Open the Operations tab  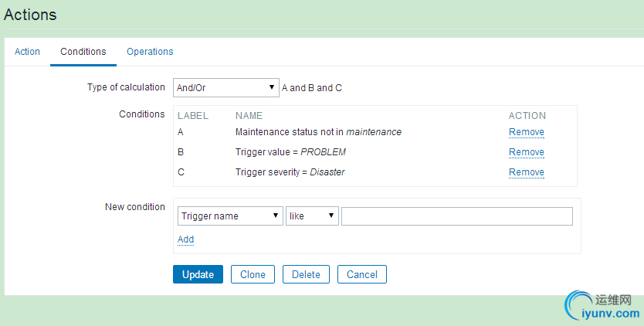pos(150,52)
